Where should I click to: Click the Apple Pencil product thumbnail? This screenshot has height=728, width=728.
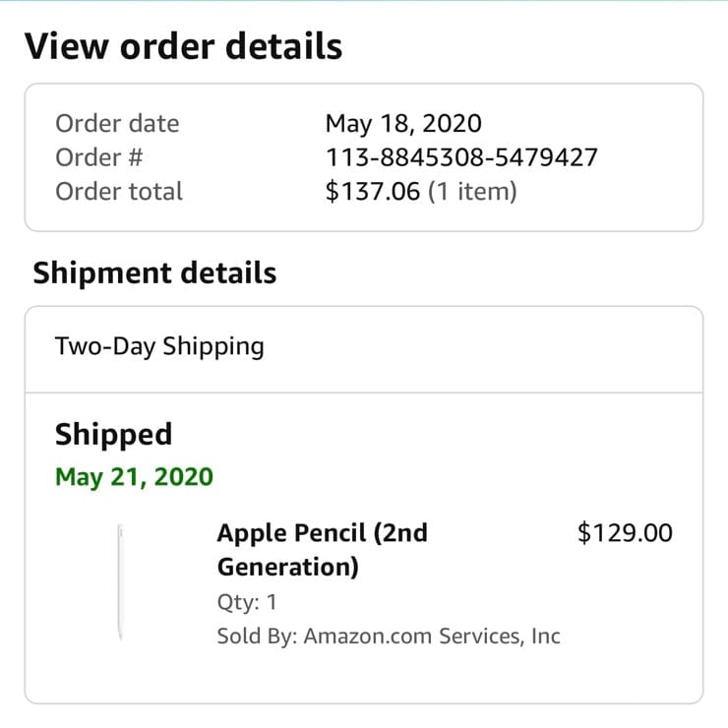(x=120, y=583)
